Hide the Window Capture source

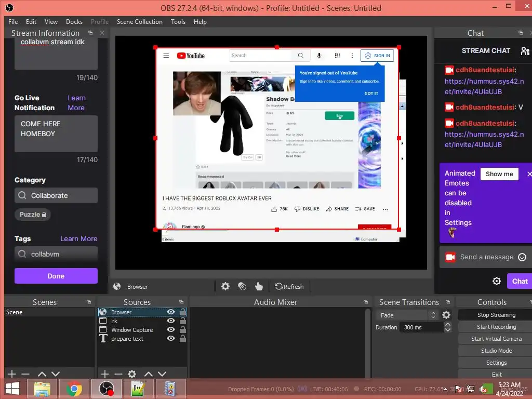click(x=171, y=329)
